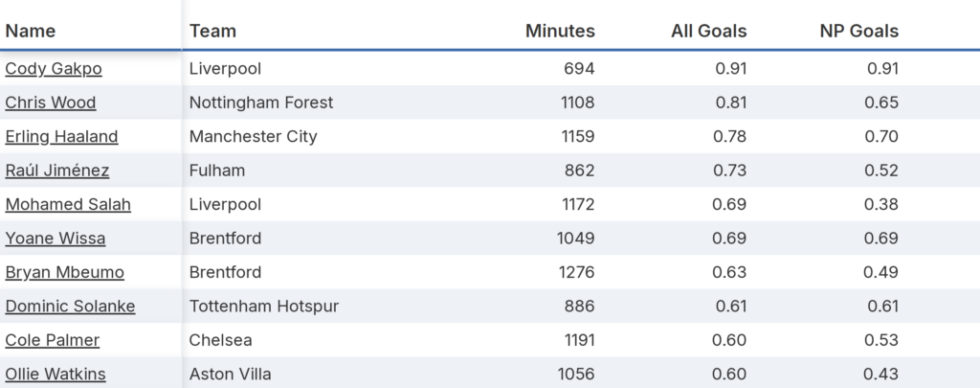Screen dimensions: 980x388
Task: Open Erling Haaland's profile link
Action: pos(62,137)
